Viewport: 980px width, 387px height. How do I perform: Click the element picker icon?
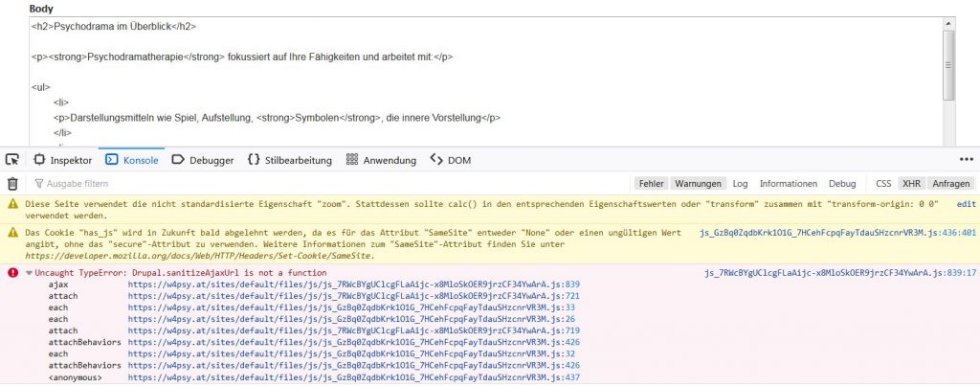(12, 160)
